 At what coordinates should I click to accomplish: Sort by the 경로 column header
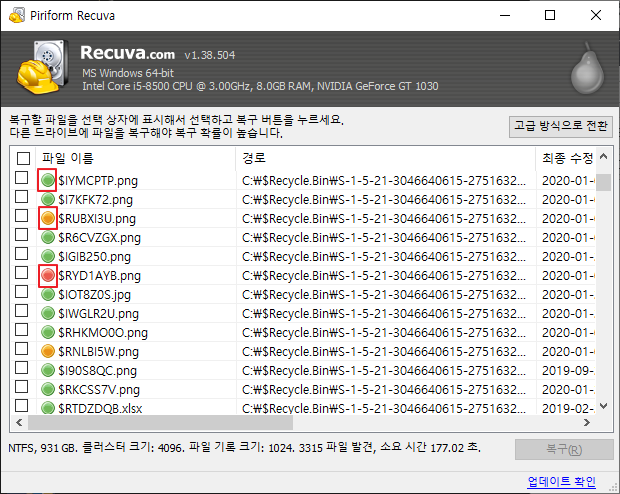(x=386, y=158)
